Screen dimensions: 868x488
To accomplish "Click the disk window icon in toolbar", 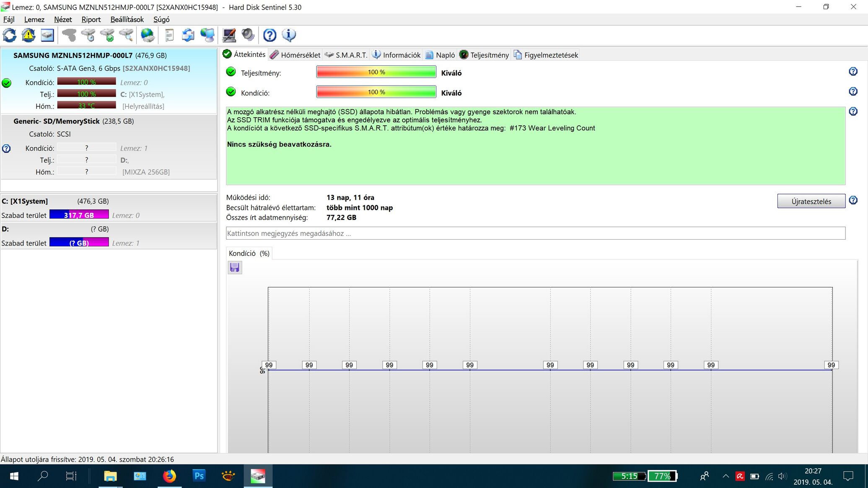I will click(x=47, y=35).
